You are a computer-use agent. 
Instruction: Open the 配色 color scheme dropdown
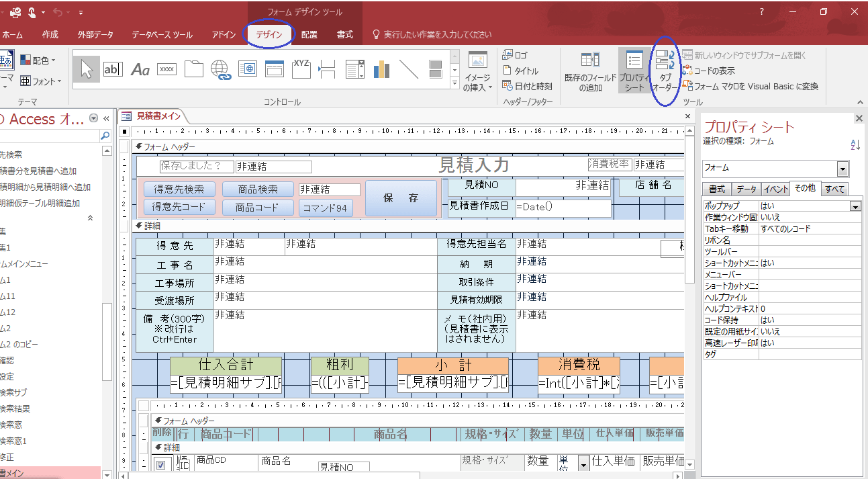click(38, 60)
